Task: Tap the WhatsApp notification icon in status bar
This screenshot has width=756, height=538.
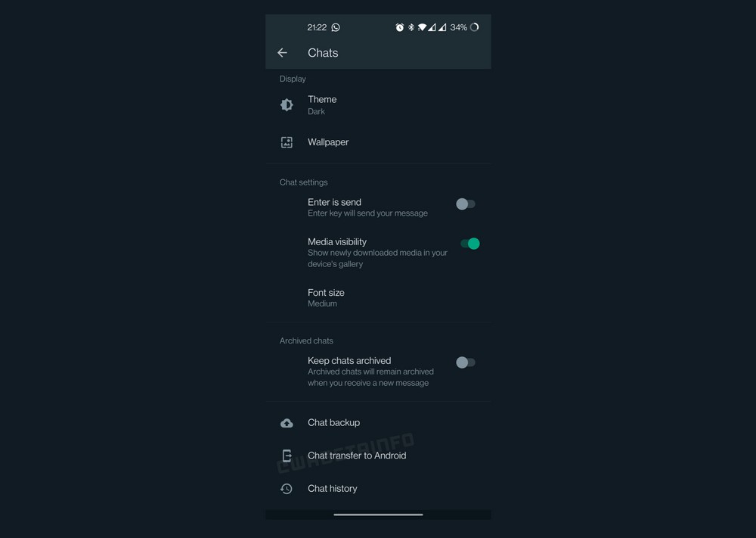Action: click(x=336, y=27)
